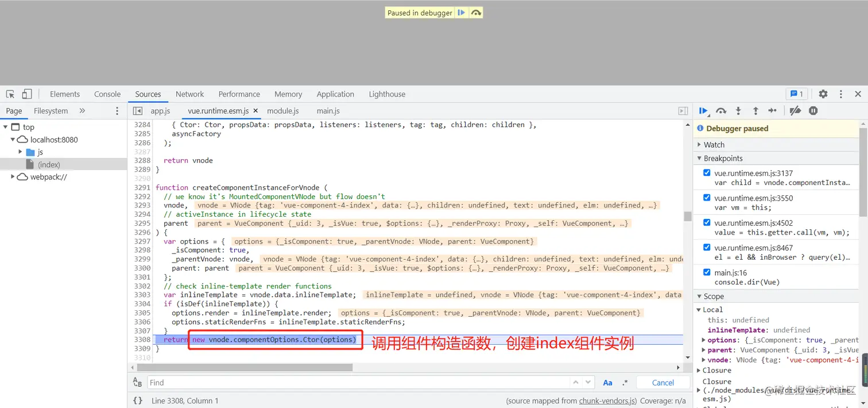The width and height of the screenshot is (868, 408).
Task: Collapse the top frame tree node
Action: pos(5,127)
